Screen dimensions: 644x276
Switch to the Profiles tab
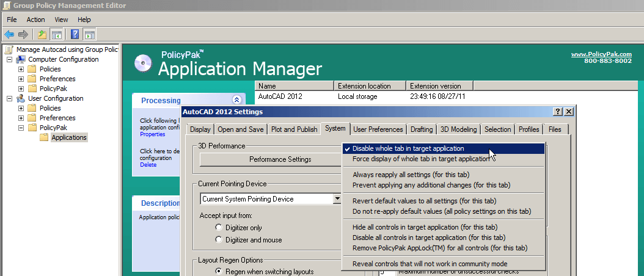(529, 129)
